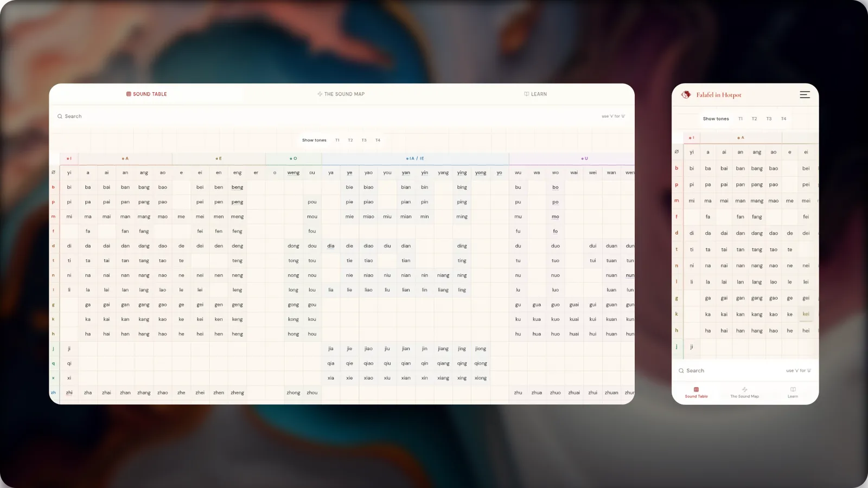The width and height of the screenshot is (868, 488).
Task: Go to the LEARN tab
Action: [535, 94]
